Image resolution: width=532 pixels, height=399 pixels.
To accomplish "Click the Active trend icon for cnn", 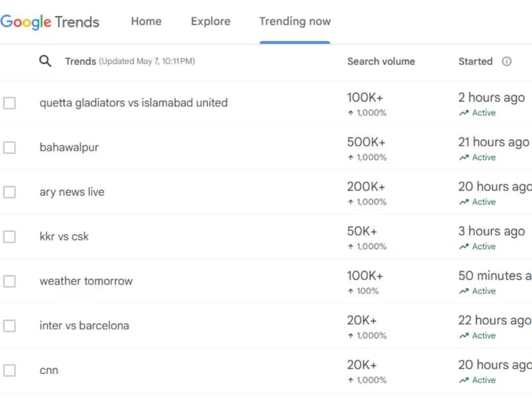I will 463,380.
